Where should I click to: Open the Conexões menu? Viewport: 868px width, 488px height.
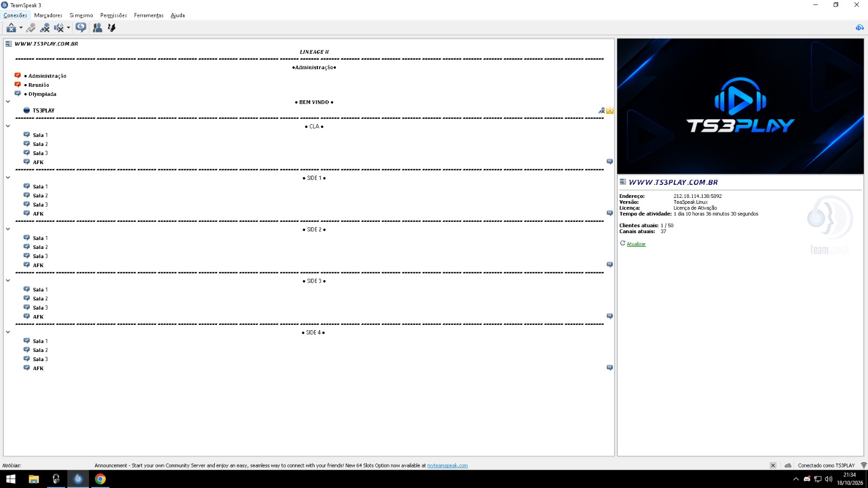click(15, 15)
